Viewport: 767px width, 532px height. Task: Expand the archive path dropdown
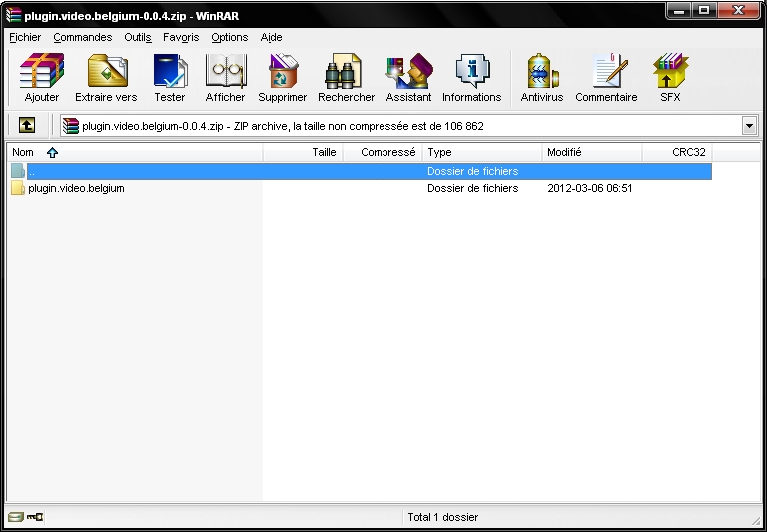(x=749, y=126)
